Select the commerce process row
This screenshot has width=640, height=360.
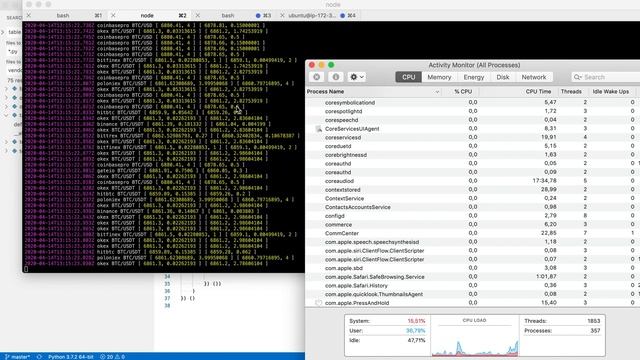pos(473,225)
